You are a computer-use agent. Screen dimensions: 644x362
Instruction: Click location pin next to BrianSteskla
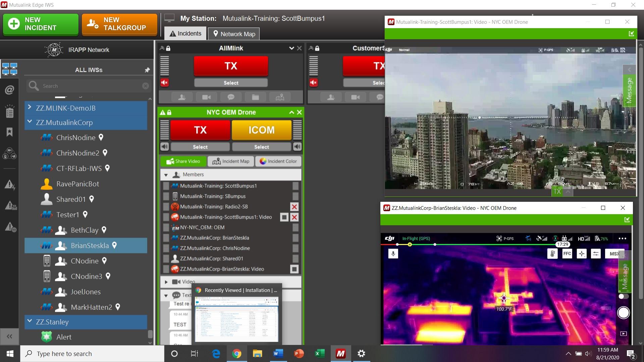tap(114, 245)
